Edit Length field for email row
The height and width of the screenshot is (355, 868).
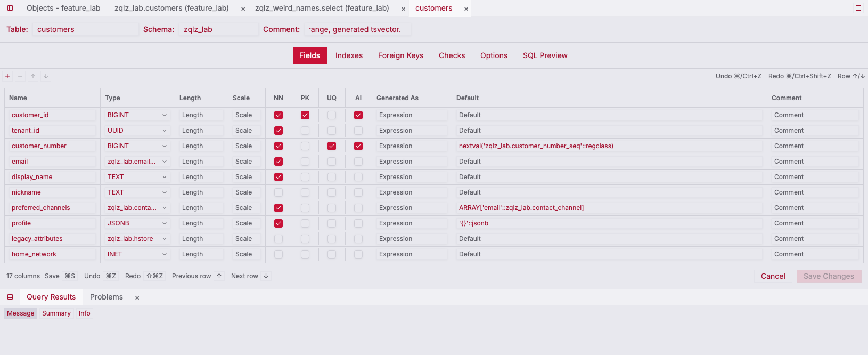point(201,162)
